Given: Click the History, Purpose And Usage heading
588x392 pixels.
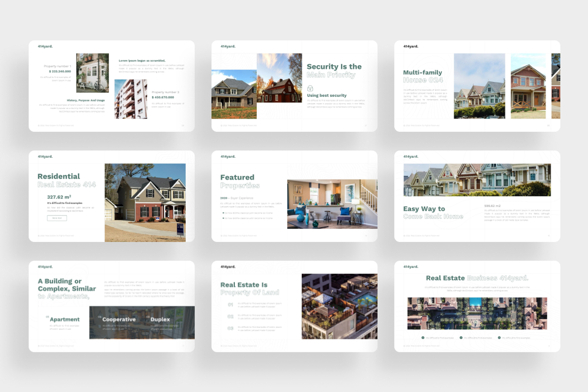Looking at the screenshot, I should tap(86, 100).
